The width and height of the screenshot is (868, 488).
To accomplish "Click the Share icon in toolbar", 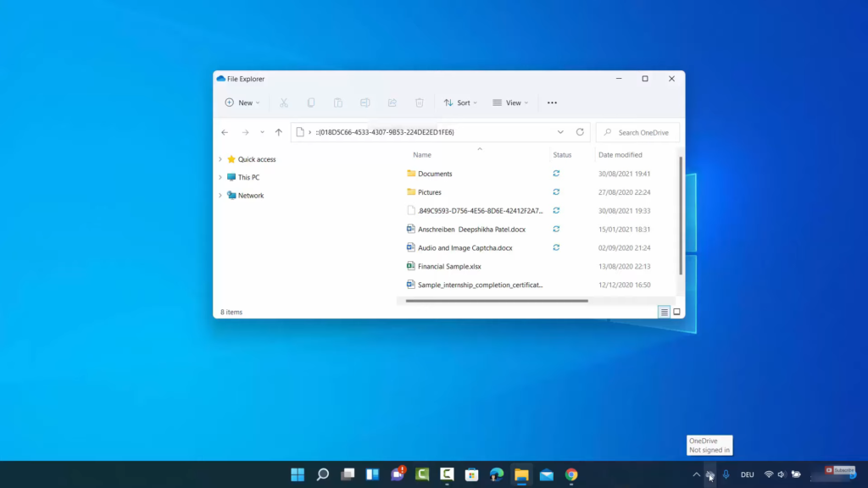I will click(x=392, y=103).
